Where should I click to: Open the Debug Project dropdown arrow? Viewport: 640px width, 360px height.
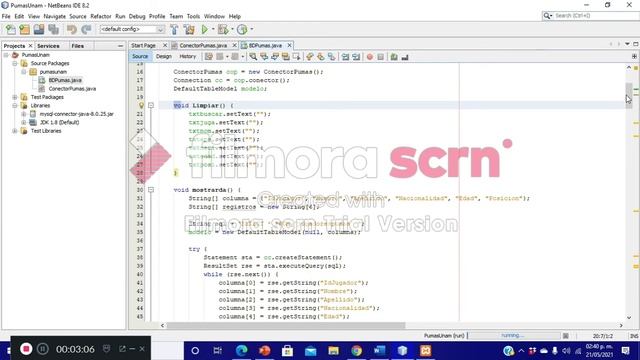[x=232, y=29]
